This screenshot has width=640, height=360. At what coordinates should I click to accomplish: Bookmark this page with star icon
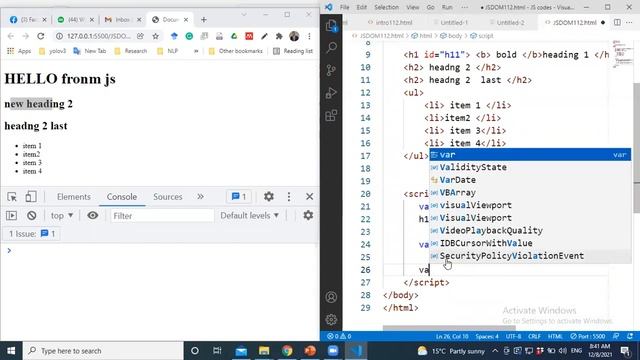(156, 36)
